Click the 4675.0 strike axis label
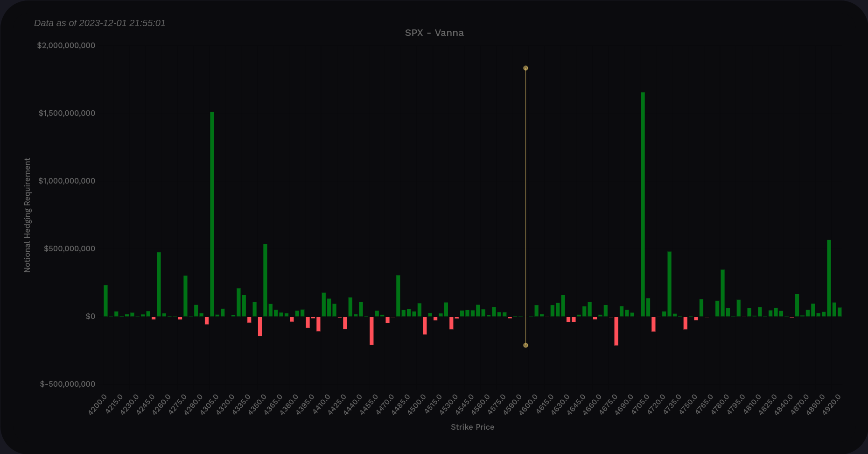 coord(608,404)
